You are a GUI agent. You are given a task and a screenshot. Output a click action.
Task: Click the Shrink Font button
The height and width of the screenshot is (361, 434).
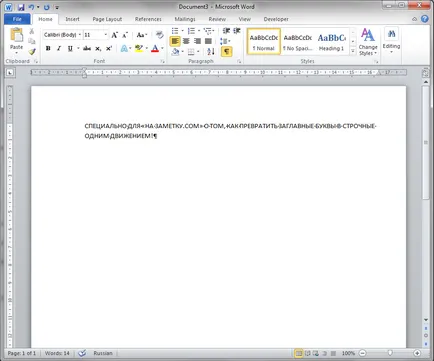pyautogui.click(x=125, y=35)
